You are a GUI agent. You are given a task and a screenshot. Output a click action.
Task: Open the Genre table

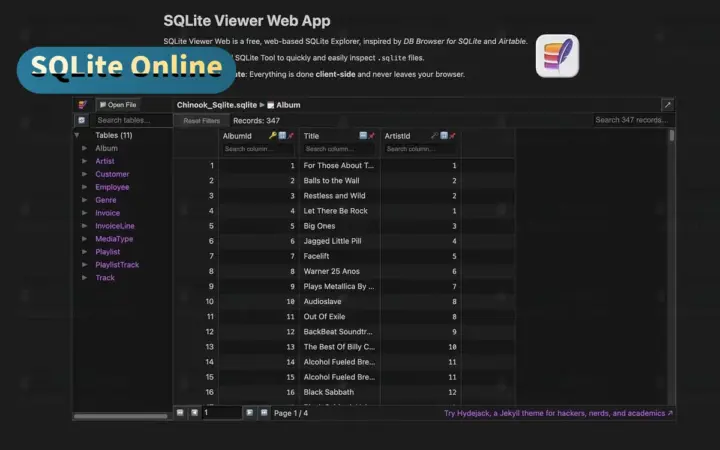[106, 200]
